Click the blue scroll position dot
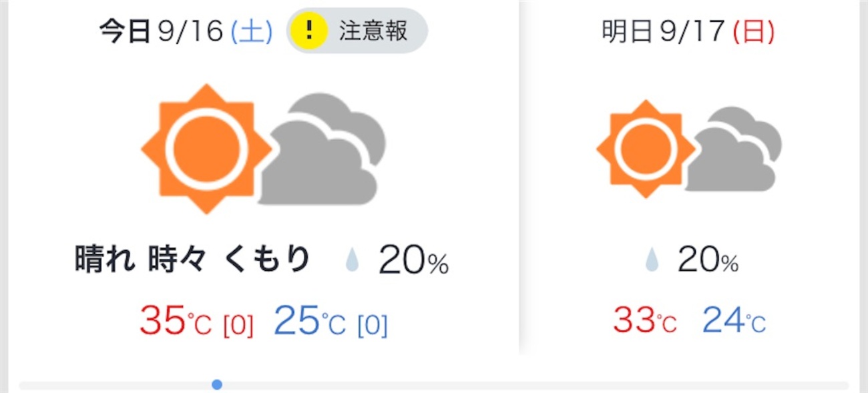The height and width of the screenshot is (393, 868). (x=216, y=384)
